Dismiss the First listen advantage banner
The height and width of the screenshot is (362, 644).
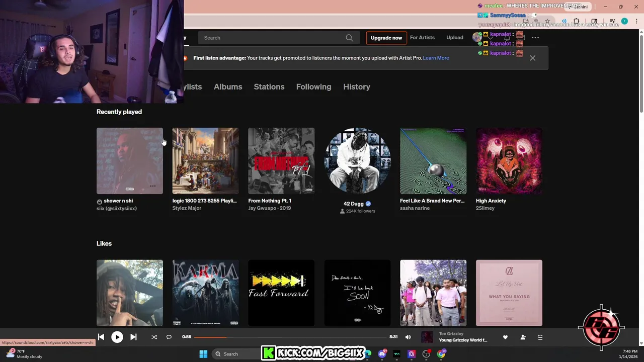(x=532, y=58)
